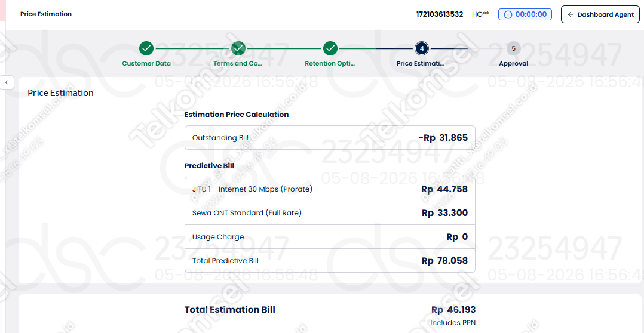
Task: Click the Approval step label
Action: (513, 64)
